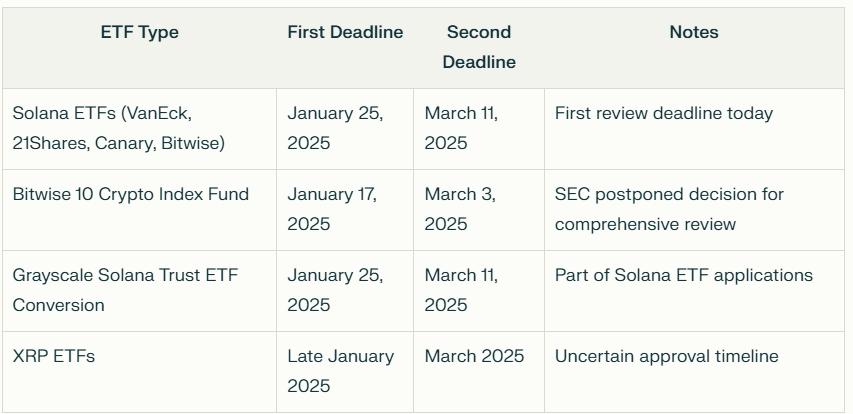
Task: Select the 'SEC postponed decision' note cell
Action: pyautogui.click(x=669, y=209)
